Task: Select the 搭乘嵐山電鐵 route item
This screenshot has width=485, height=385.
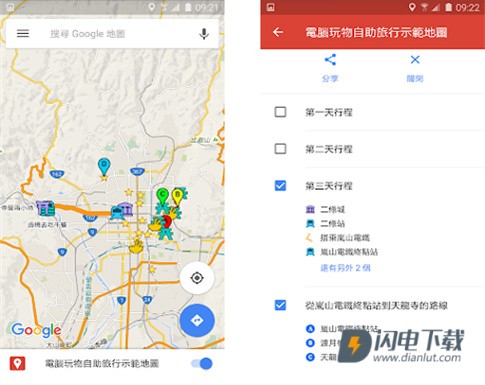Action: [338, 238]
